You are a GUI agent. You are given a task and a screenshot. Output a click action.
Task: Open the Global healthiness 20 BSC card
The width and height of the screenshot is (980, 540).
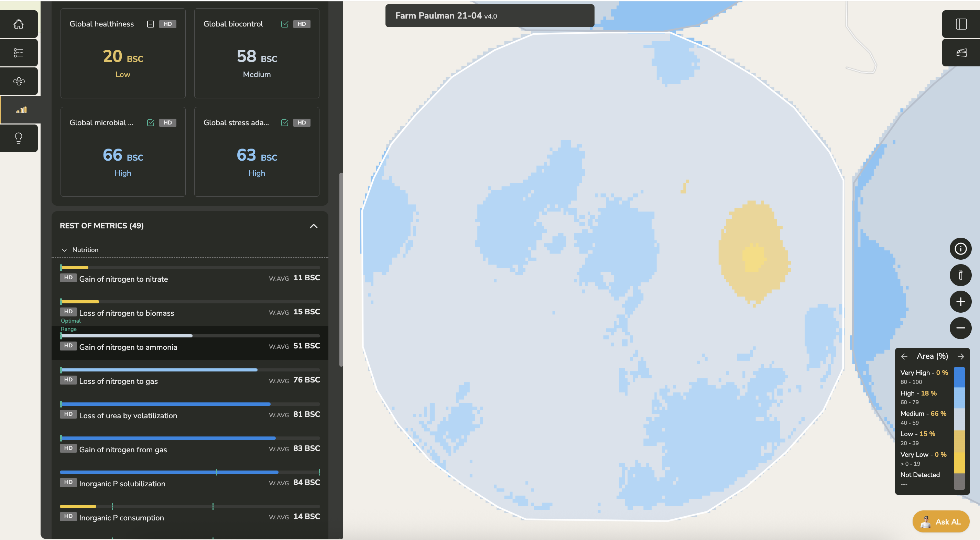pyautogui.click(x=123, y=53)
